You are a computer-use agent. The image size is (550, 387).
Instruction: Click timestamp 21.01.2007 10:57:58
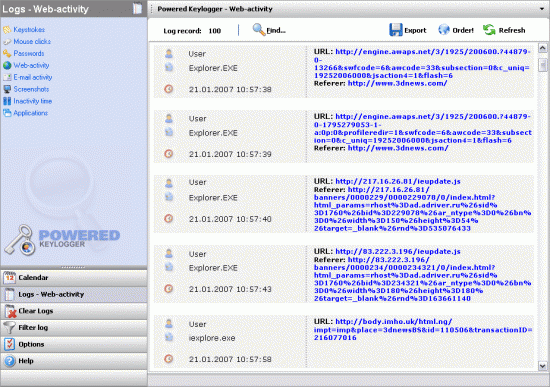230,360
